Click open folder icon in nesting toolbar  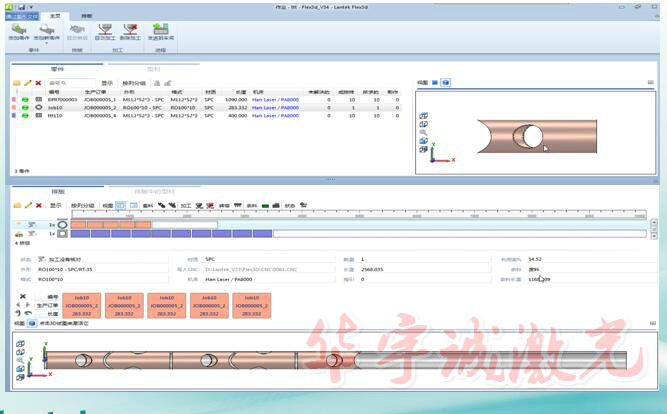point(16,204)
